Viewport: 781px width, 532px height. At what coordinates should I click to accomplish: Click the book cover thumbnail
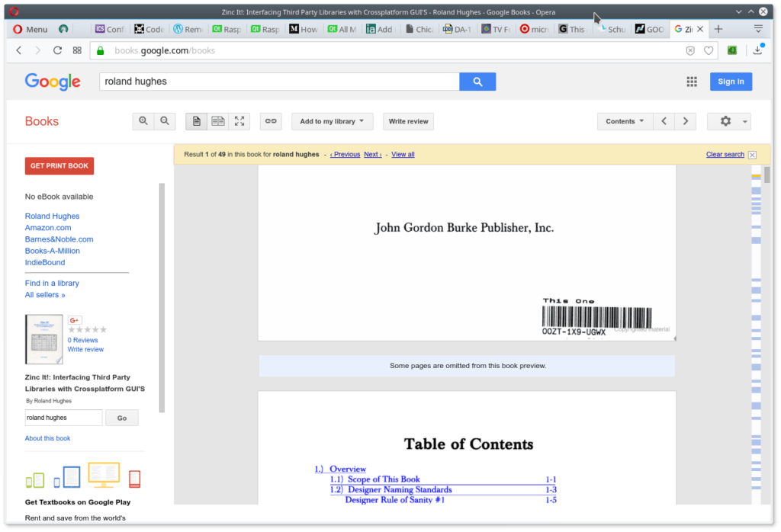pyautogui.click(x=43, y=339)
